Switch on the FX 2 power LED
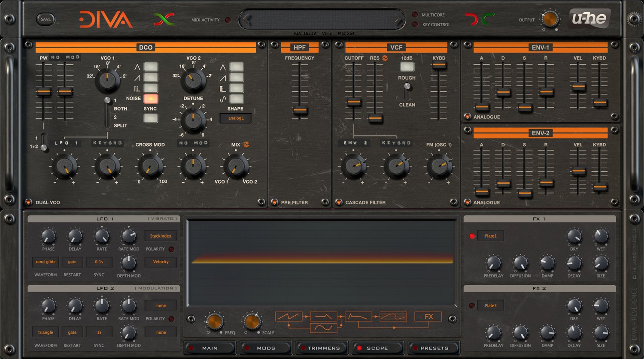Viewport: 644px width, 359px height. pyautogui.click(x=472, y=306)
